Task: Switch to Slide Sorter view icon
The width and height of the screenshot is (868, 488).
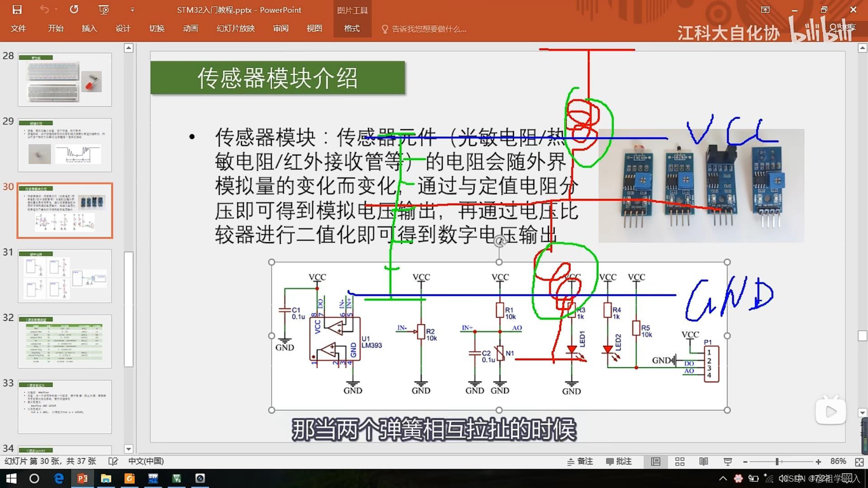Action: point(679,461)
